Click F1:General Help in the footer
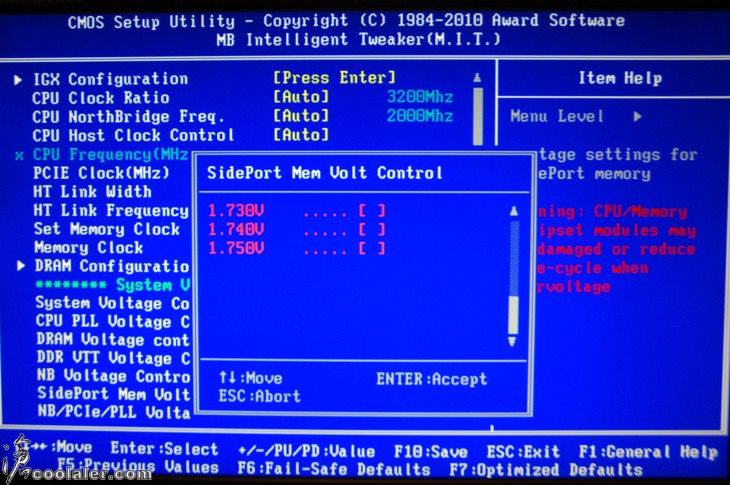 [648, 452]
